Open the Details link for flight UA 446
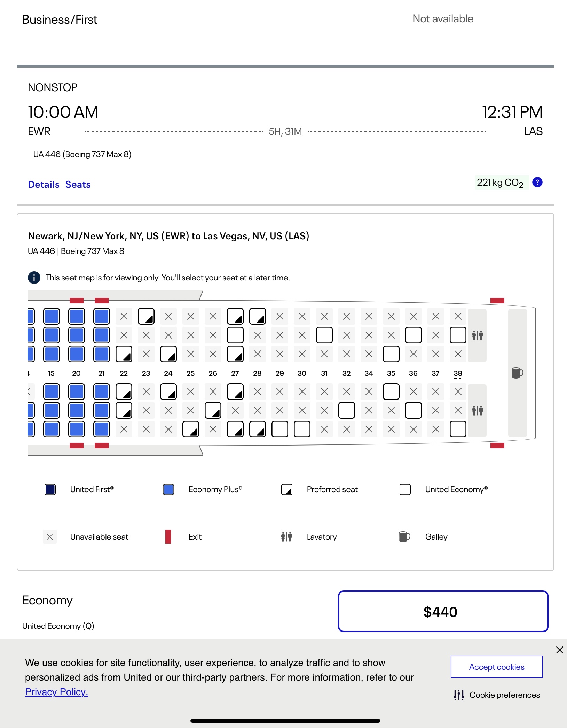The height and width of the screenshot is (728, 567). click(x=44, y=185)
